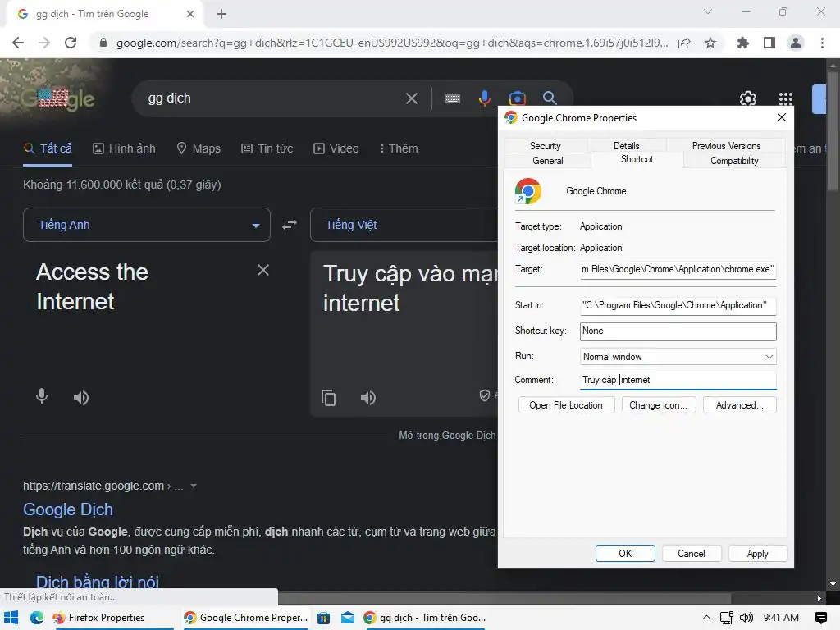Screen dimensions: 840x630
Task: Expand the Tiếng Anh source language dropdown
Action: point(147,225)
